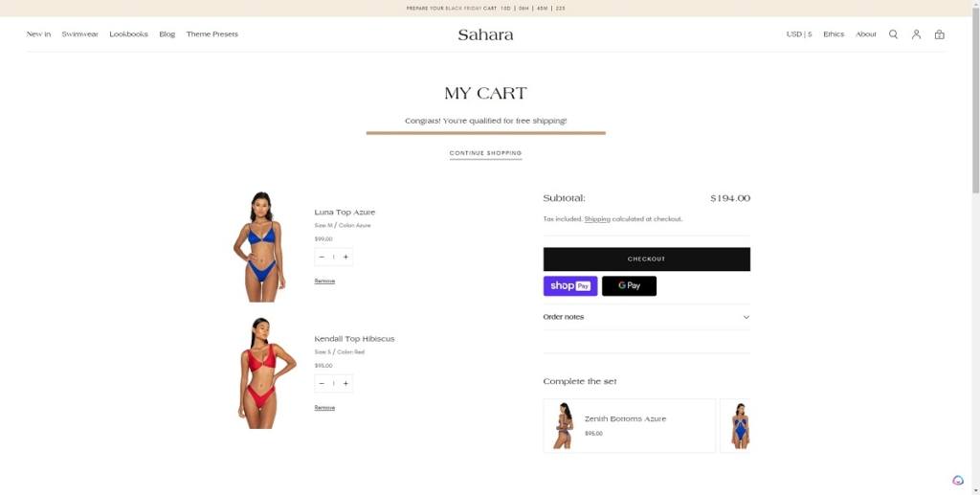Increase Luna Top Azure quantity with plus
The image size is (980, 495).
tap(345, 257)
